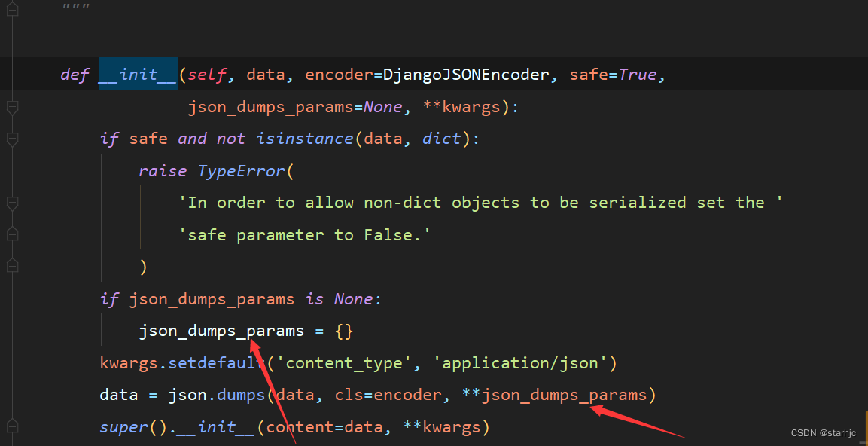Toggle fold marker on super().__init__ line
868x446 pixels.
tap(12, 427)
